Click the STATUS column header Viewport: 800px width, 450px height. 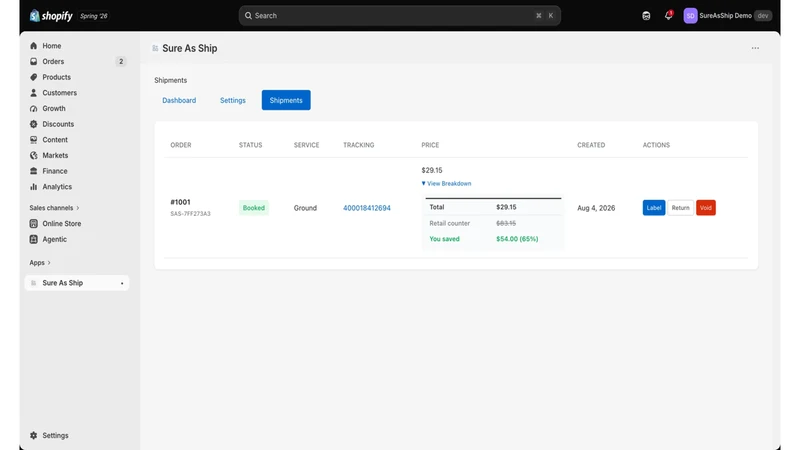tap(250, 145)
